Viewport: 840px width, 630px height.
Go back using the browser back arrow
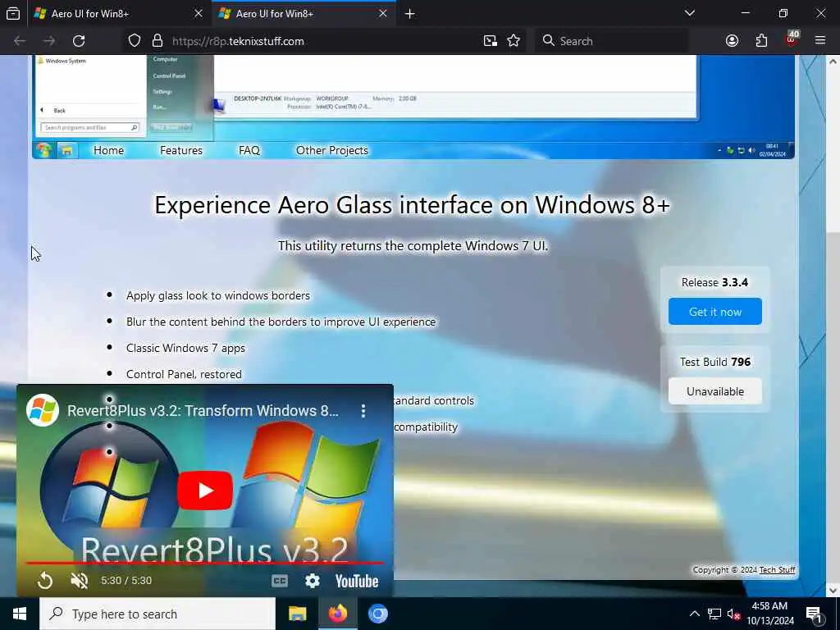click(x=20, y=41)
